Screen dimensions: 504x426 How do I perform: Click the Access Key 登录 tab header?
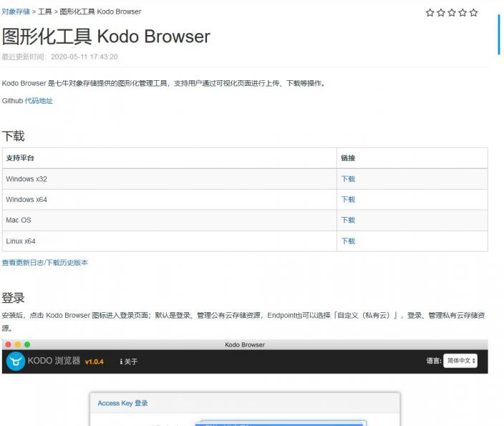[x=122, y=403]
